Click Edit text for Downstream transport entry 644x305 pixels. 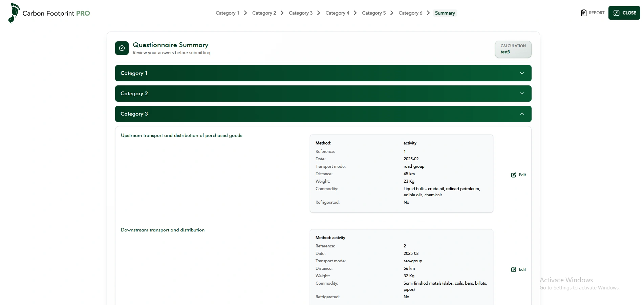pos(522,269)
